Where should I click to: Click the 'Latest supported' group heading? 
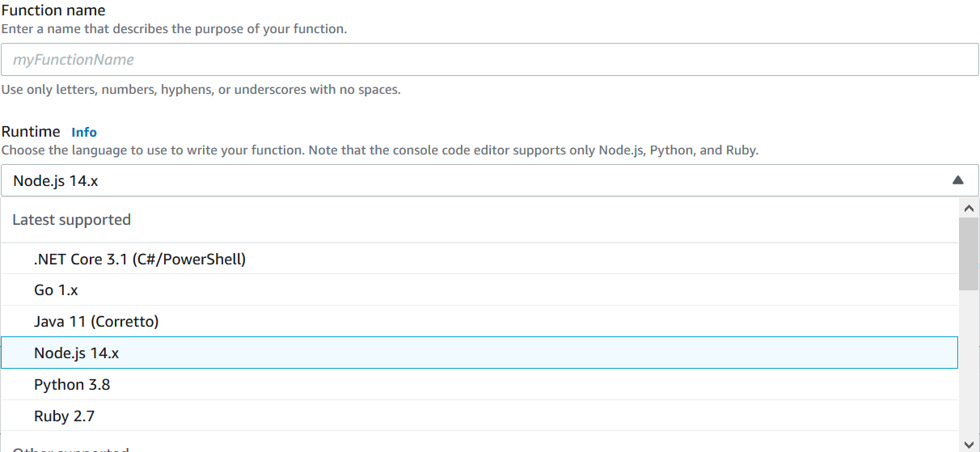(71, 220)
